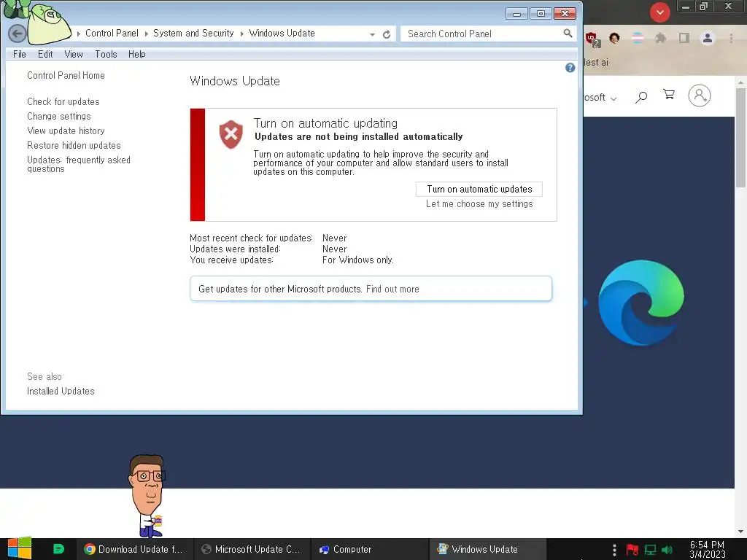Screen dimensions: 747x560
Task: Click Control Panel in the breadcrumb path
Action: pyautogui.click(x=112, y=34)
